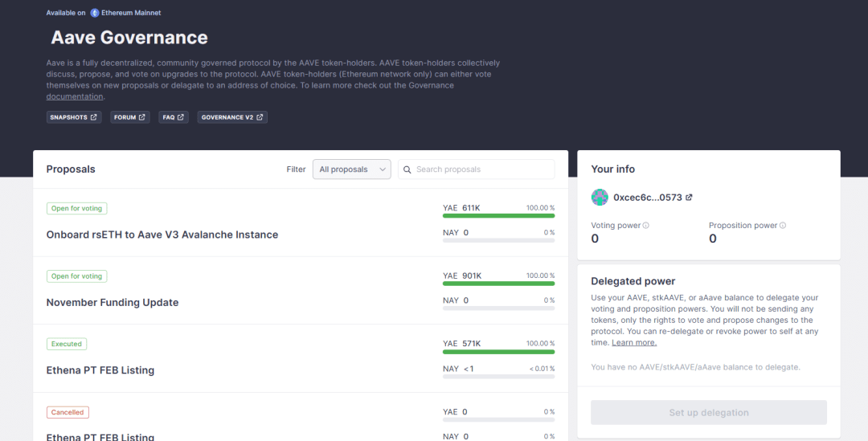This screenshot has width=868, height=441.
Task: Click the Executed status badge
Action: coord(67,344)
